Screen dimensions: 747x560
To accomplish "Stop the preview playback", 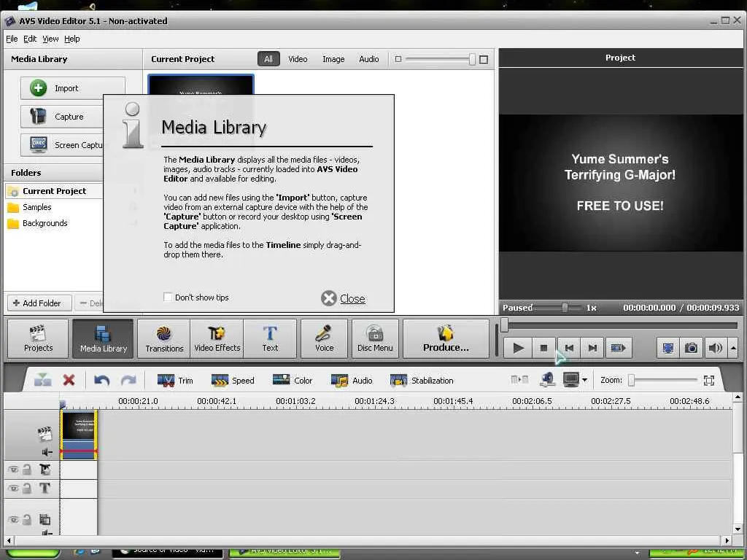I will 543,348.
